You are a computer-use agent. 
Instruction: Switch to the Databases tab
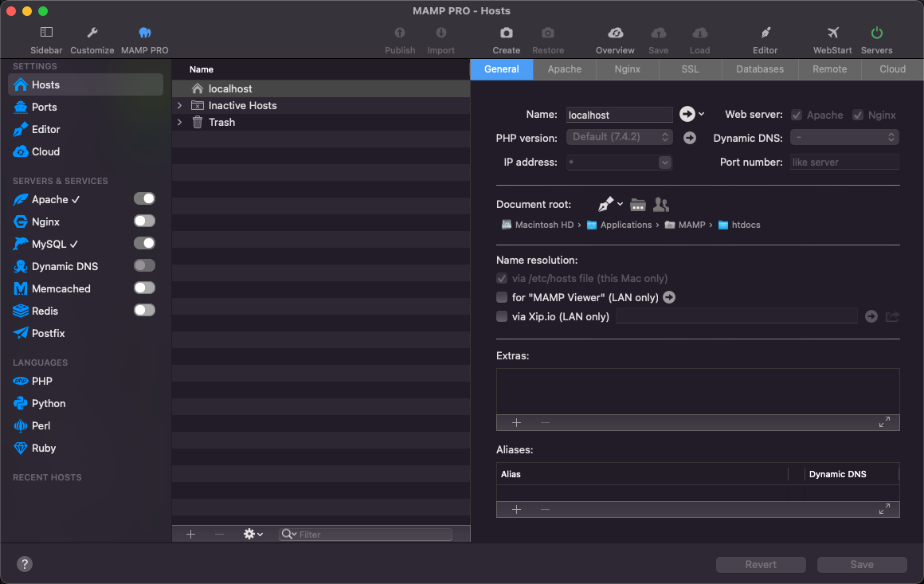click(x=760, y=69)
